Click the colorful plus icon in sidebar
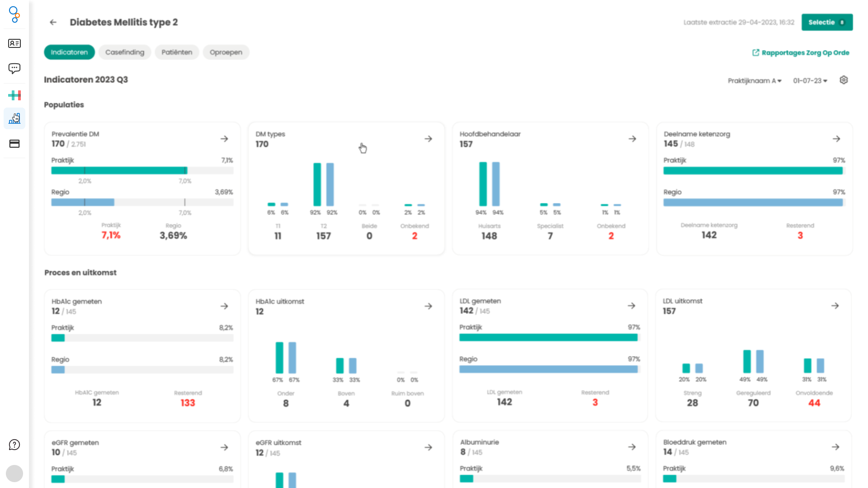Screen dimensions: 868x488 pos(14,95)
